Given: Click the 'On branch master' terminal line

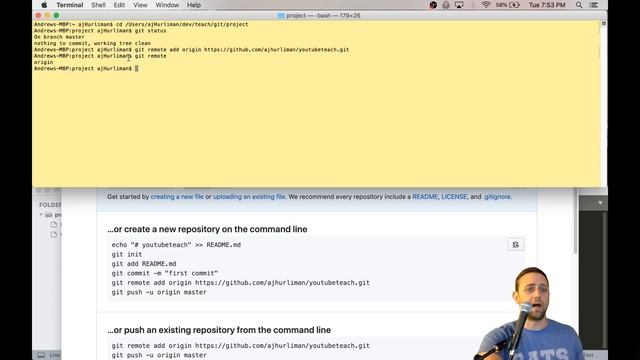Looking at the screenshot, I should [59, 37].
